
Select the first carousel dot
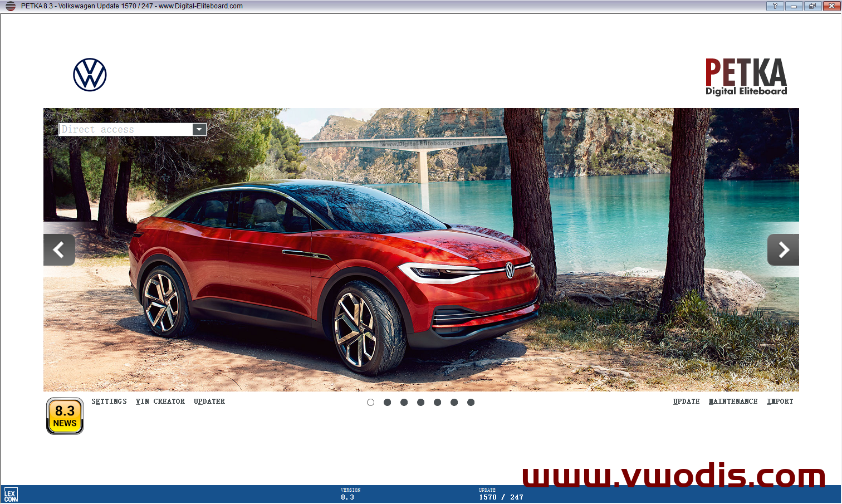pos(371,402)
